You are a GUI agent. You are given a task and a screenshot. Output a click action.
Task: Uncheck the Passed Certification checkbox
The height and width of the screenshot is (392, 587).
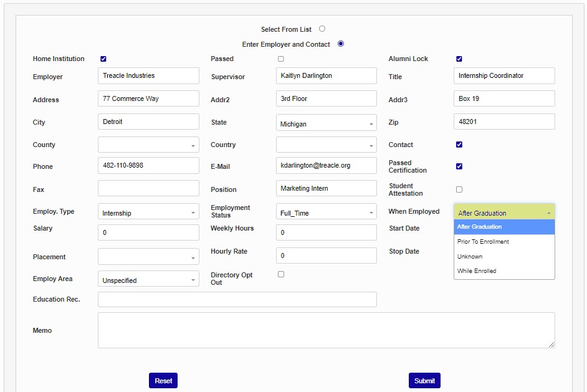(x=459, y=166)
